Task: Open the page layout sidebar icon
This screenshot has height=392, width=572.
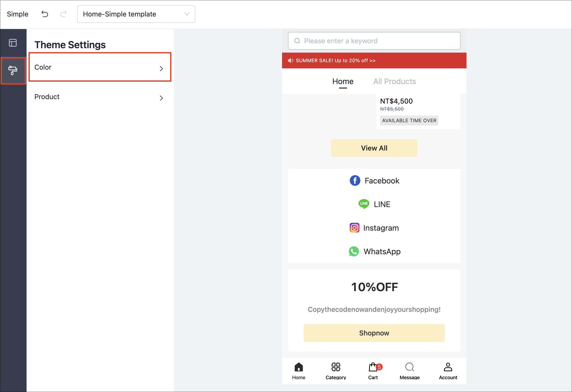Action: click(x=13, y=43)
